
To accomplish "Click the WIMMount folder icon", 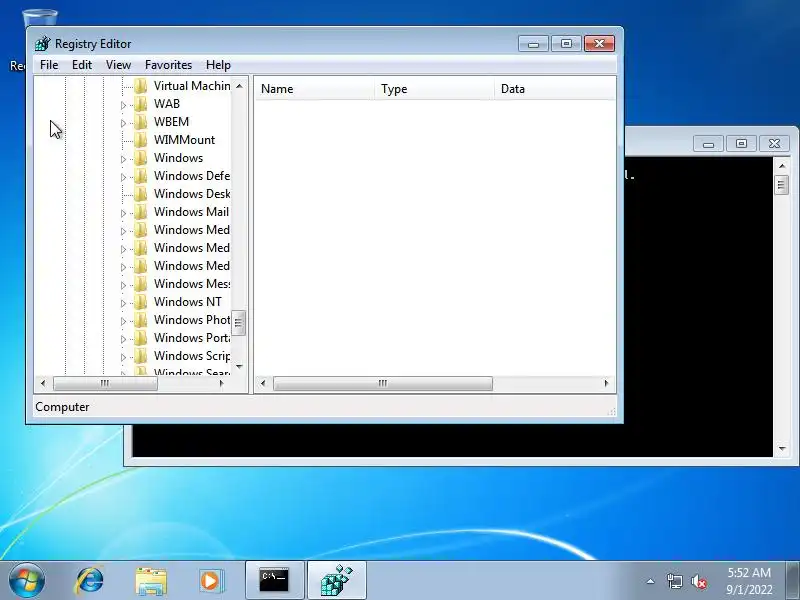I will click(141, 140).
